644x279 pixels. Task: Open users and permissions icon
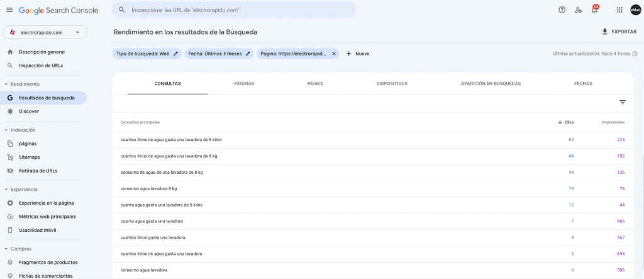point(579,10)
